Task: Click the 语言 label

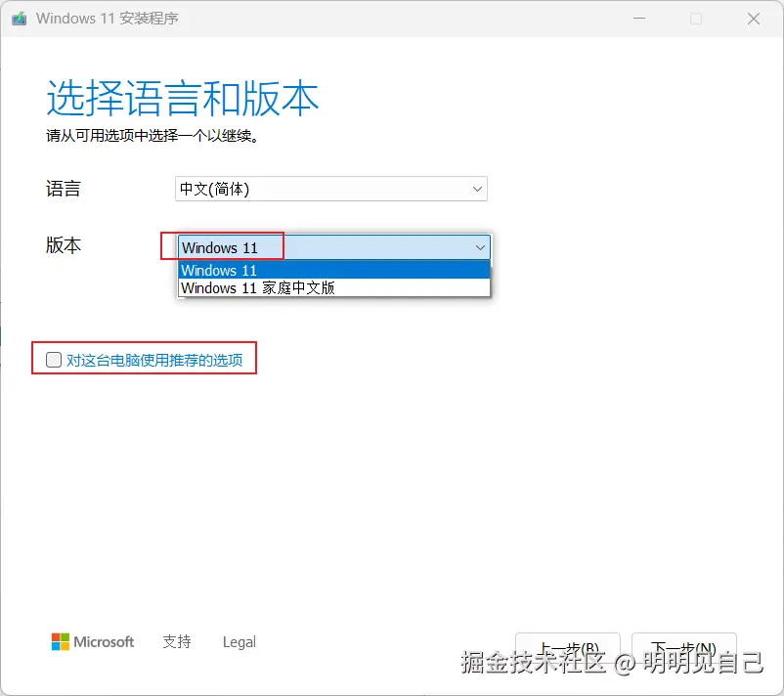Action: [63, 189]
